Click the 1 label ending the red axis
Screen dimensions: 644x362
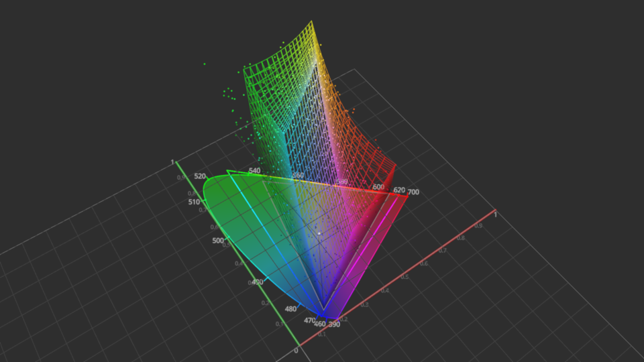495,215
